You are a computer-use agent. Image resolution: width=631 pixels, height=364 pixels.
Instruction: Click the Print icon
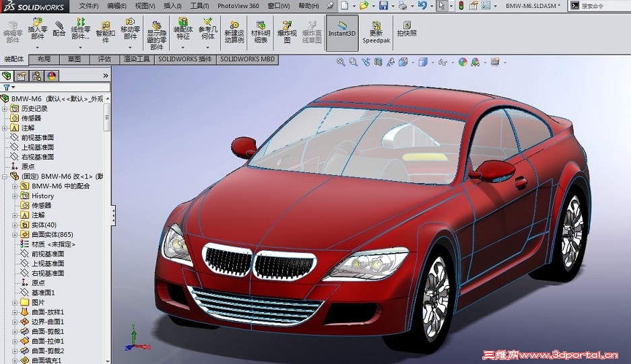pos(403,5)
